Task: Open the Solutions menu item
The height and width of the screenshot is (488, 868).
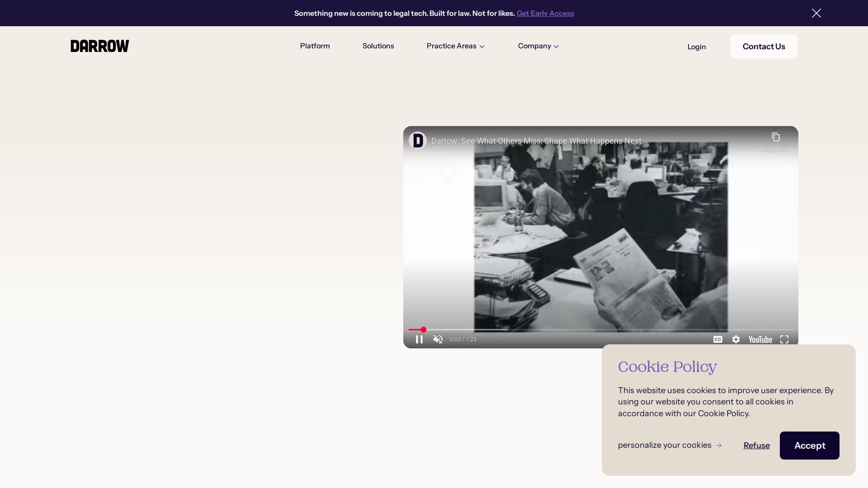Action: [x=378, y=46]
